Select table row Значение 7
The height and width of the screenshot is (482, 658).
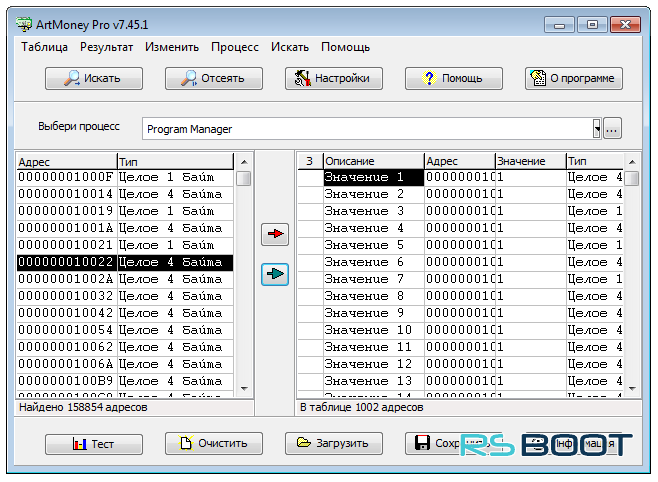click(x=460, y=279)
